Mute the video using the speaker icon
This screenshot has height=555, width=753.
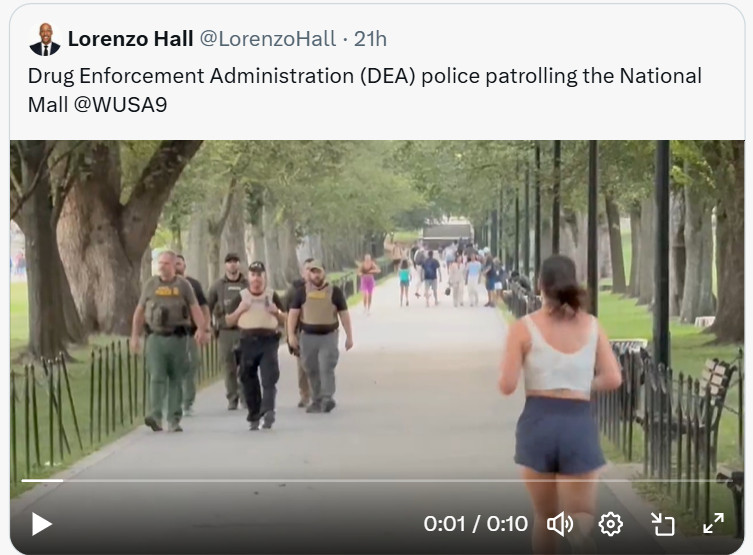(x=560, y=524)
